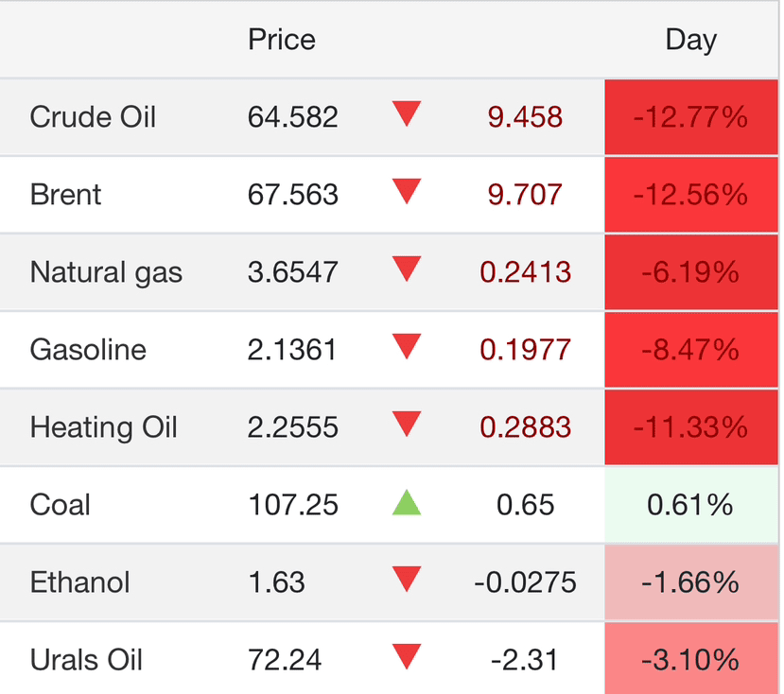This screenshot has height=694, width=784.
Task: Click the Urals Oil down arrow icon
Action: click(407, 657)
